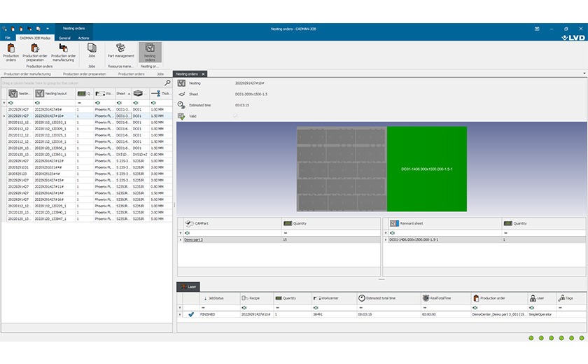
Task: Sort by Recipe column in Laser table
Action: point(256,298)
